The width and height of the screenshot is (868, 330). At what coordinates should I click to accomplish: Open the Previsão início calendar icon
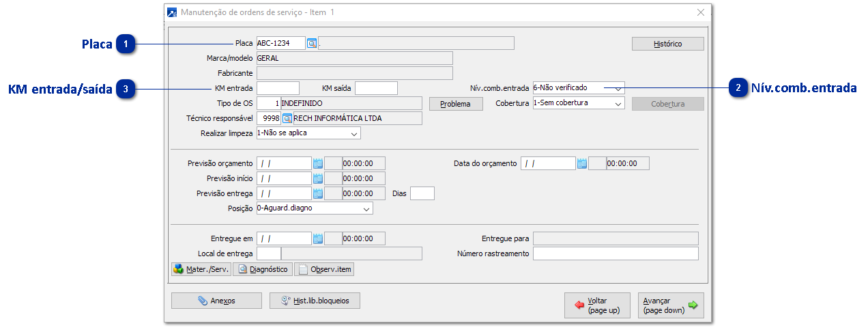coord(317,179)
